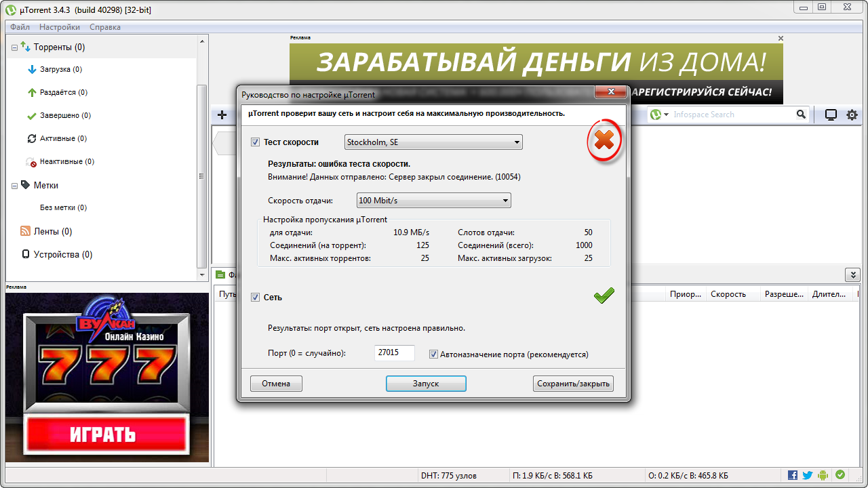Click the search magnifier icon
This screenshot has width=868, height=488.
(x=801, y=115)
